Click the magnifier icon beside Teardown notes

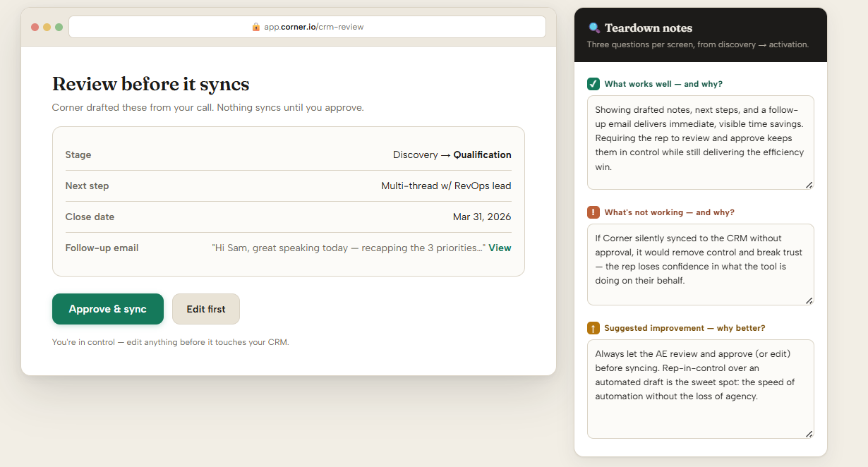594,28
